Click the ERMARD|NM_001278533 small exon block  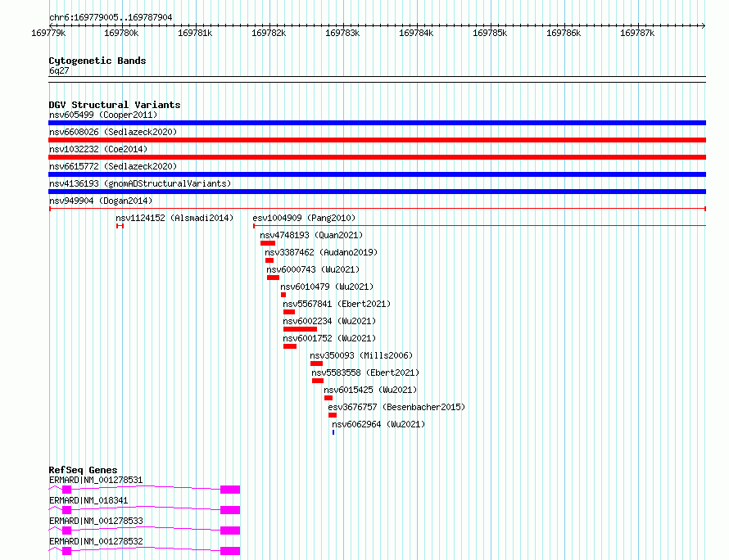point(67,531)
